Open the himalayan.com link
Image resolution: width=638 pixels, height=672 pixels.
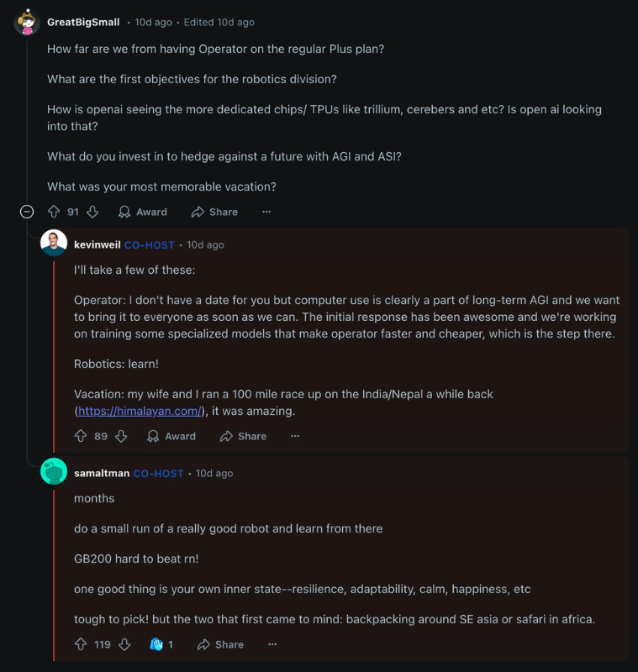140,411
